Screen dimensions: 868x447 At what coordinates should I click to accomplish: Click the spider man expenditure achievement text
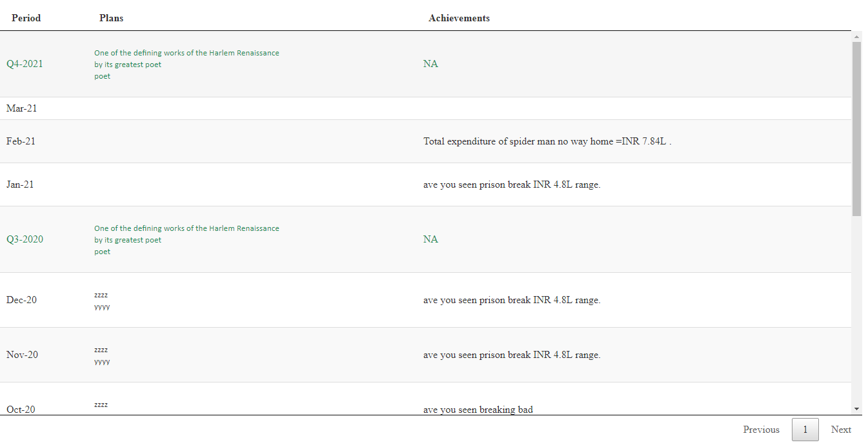547,141
